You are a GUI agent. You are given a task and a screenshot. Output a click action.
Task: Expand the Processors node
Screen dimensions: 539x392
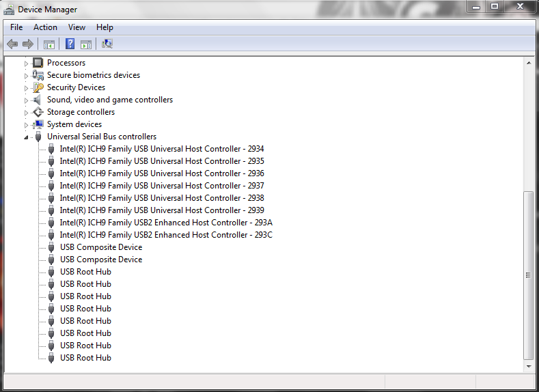(27, 64)
